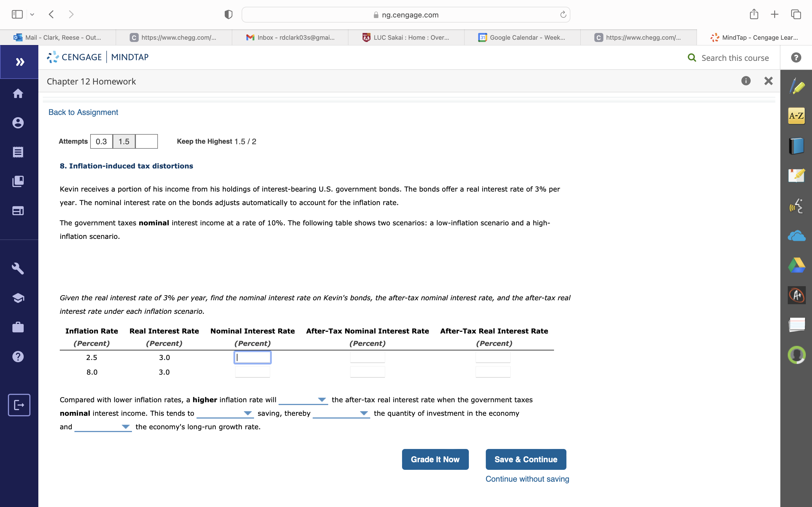
Task: Click the Back to Assignment link
Action: (83, 112)
